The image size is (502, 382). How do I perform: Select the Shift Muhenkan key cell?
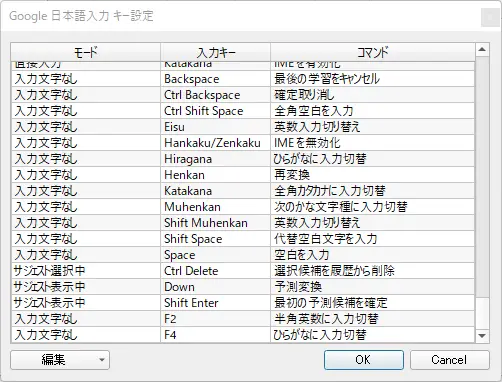tap(215, 223)
